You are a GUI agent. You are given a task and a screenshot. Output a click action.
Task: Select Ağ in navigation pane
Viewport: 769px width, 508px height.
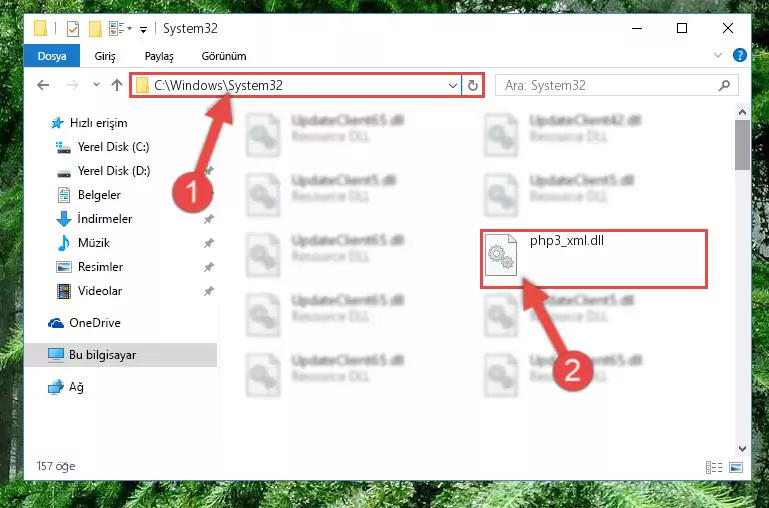click(76, 387)
